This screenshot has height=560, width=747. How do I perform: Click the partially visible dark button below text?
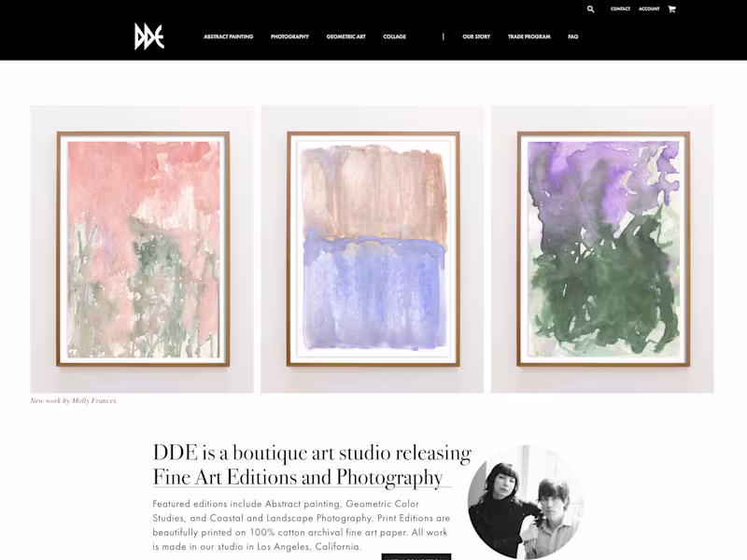click(416, 556)
